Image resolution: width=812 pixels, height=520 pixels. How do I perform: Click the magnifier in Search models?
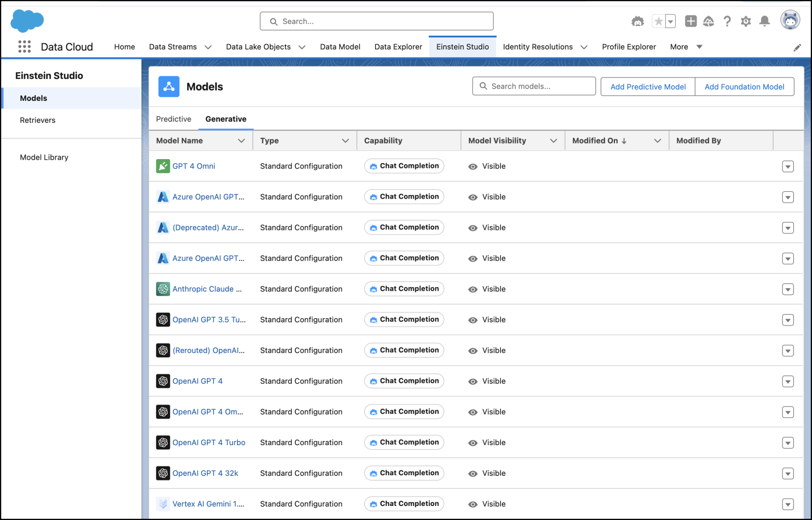(x=483, y=86)
